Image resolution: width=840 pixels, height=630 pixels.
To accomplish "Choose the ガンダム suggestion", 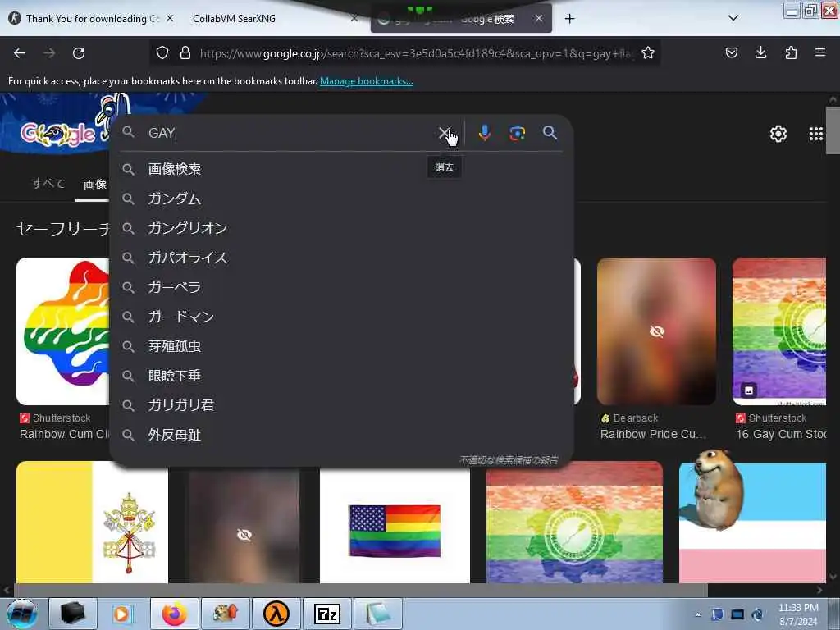I will click(x=341, y=199).
